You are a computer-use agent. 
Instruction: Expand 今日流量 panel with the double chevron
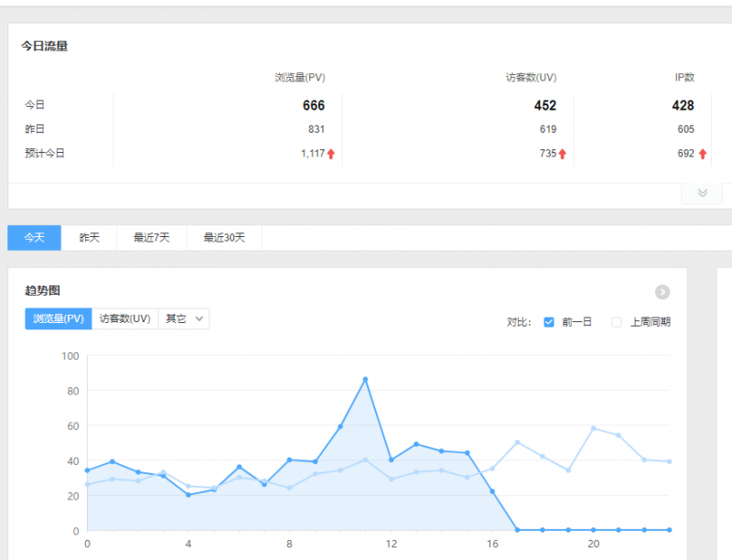pos(702,193)
